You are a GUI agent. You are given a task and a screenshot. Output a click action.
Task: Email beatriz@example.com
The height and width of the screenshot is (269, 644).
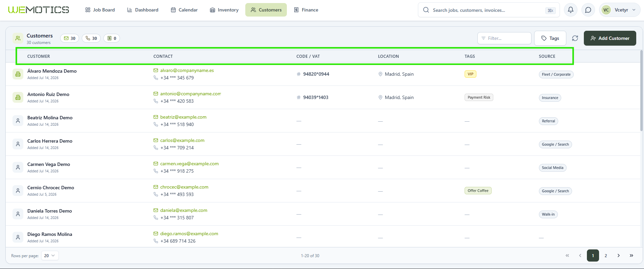click(183, 117)
